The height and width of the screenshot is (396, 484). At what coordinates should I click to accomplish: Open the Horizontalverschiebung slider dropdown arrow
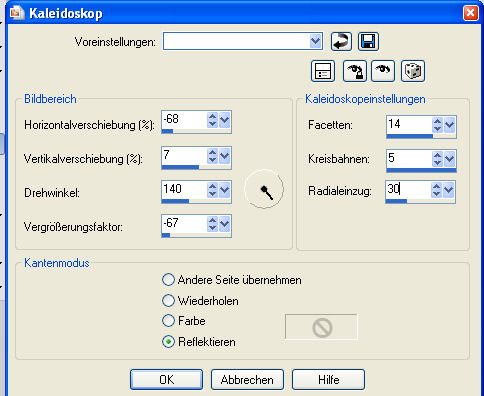tap(224, 119)
